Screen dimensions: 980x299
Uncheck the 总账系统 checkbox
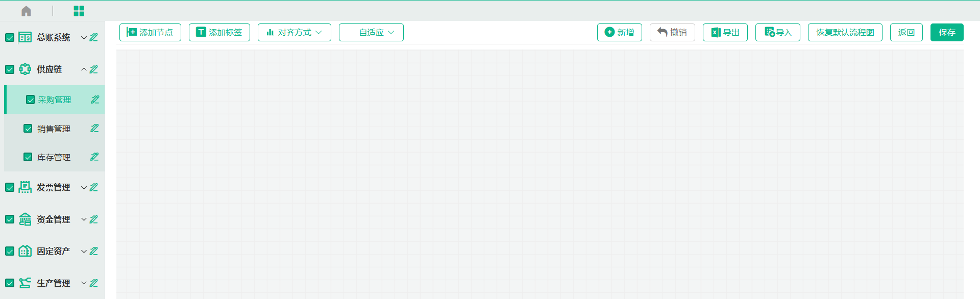10,38
